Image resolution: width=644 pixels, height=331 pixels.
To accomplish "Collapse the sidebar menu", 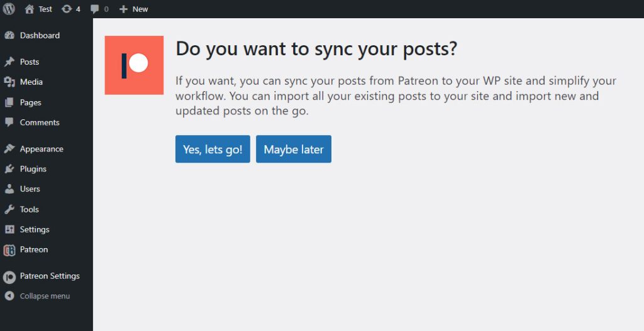I will tap(37, 296).
